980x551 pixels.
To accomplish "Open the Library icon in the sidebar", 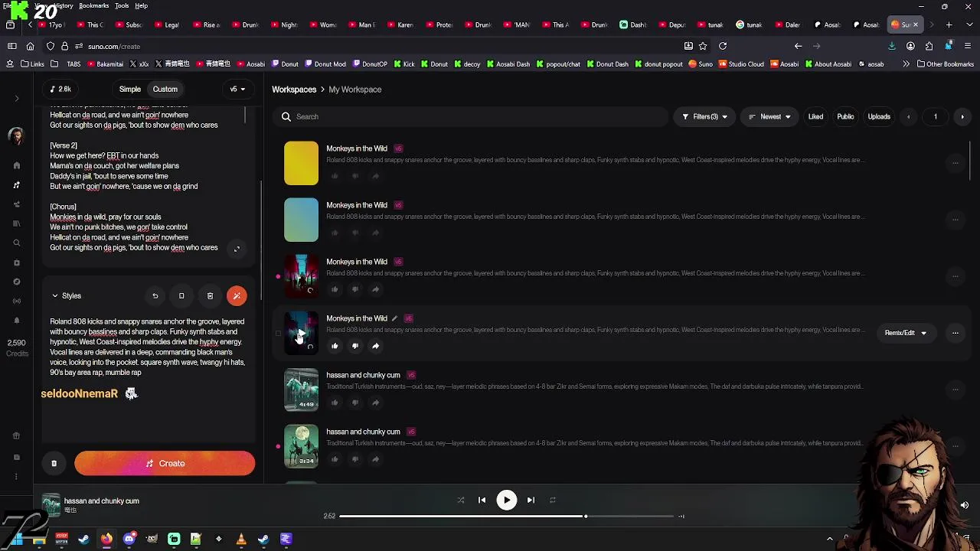I will click(17, 223).
